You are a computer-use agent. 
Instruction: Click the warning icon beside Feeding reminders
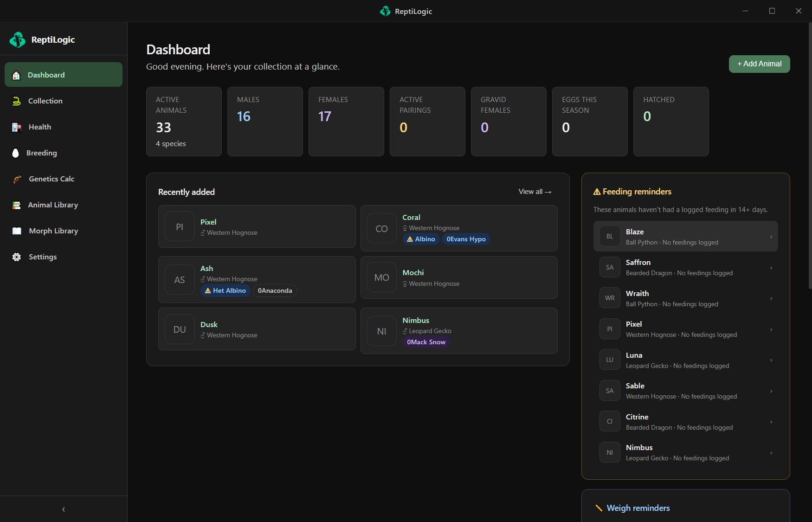click(x=597, y=192)
